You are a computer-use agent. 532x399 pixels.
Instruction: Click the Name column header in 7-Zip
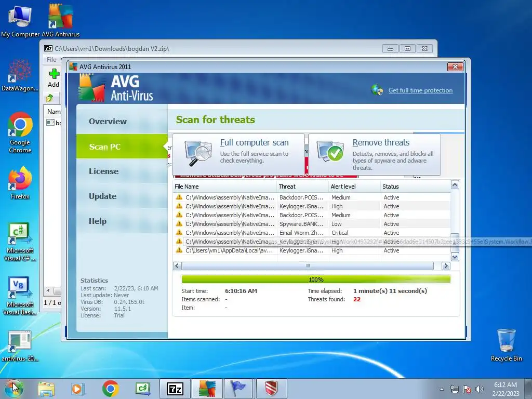click(x=54, y=112)
